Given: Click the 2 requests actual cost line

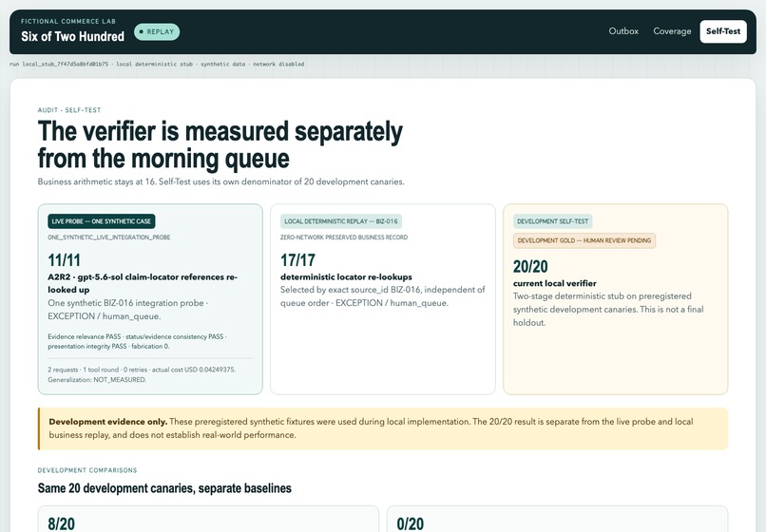Looking at the screenshot, I should click(x=142, y=370).
